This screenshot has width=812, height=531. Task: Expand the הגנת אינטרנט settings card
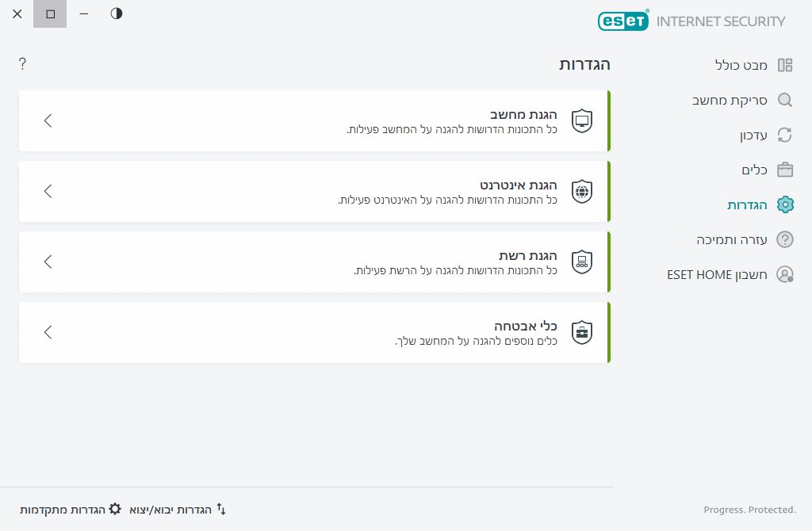pos(48,191)
